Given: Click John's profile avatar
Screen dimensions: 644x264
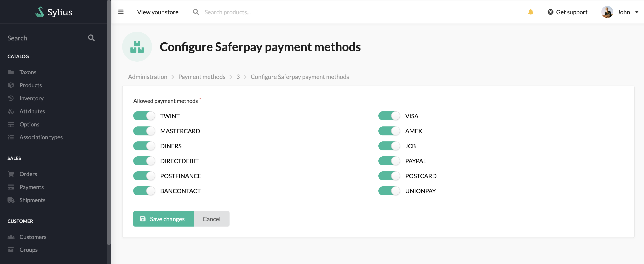Looking at the screenshot, I should click(607, 12).
